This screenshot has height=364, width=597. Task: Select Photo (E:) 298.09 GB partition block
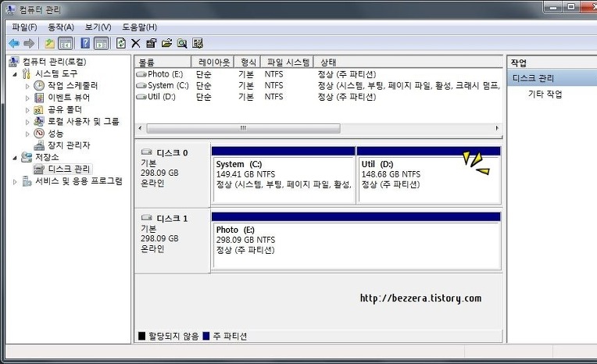coord(356,241)
